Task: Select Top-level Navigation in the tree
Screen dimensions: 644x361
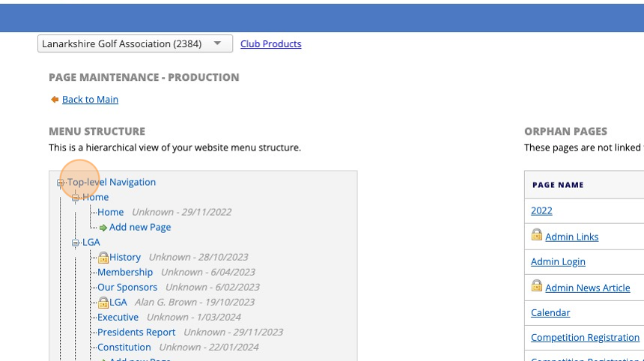Action: [x=112, y=182]
